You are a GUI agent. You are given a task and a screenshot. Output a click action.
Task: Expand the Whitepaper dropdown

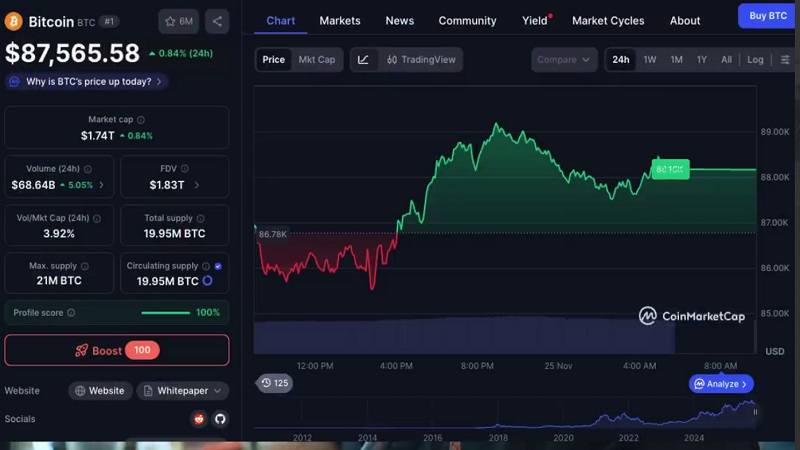[x=183, y=391]
